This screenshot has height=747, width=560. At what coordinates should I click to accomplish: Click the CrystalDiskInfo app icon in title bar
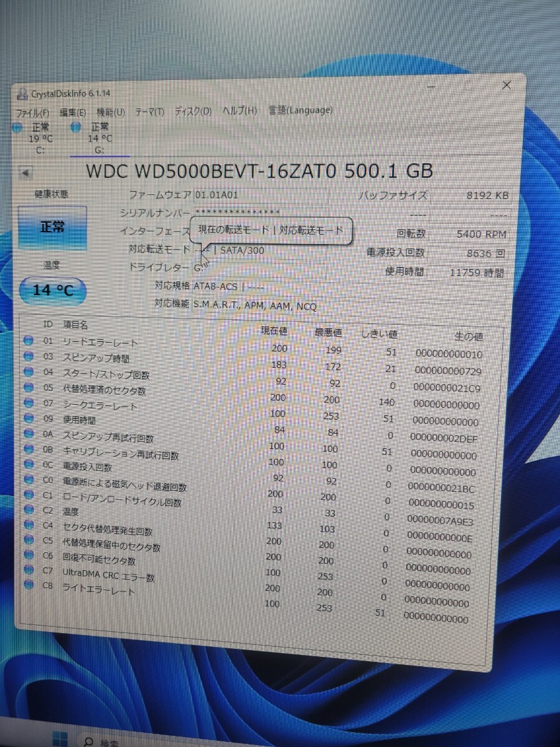[x=22, y=95]
